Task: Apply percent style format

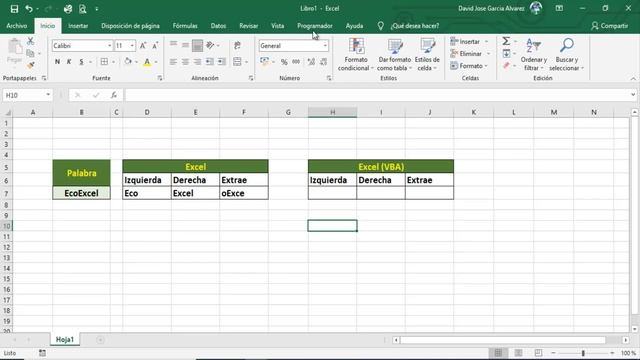Action: pos(284,62)
